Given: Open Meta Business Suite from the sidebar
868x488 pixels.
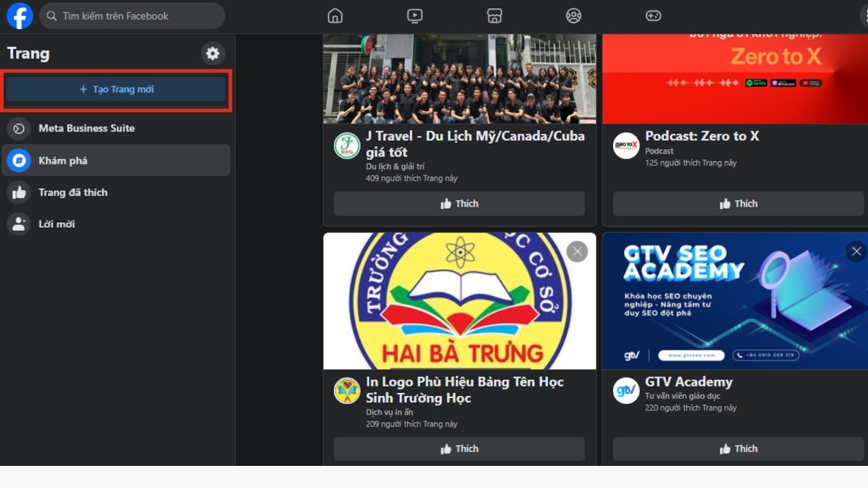Looking at the screenshot, I should pos(86,129).
